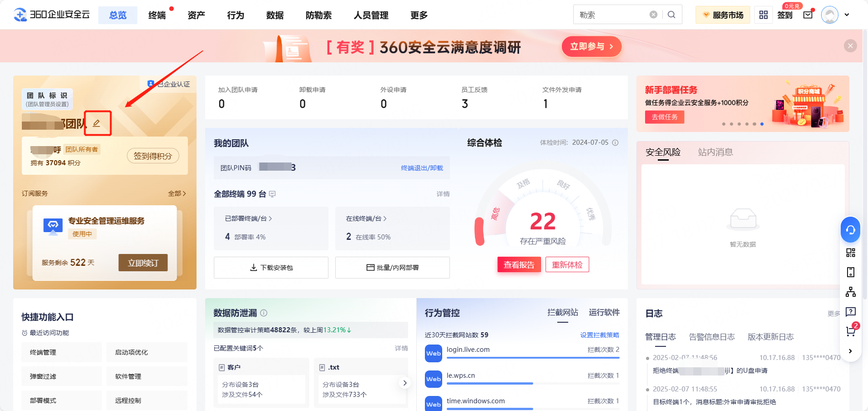Screen dimensions: 868x411
Task: Click the team name edit pencil icon
Action: [x=96, y=123]
